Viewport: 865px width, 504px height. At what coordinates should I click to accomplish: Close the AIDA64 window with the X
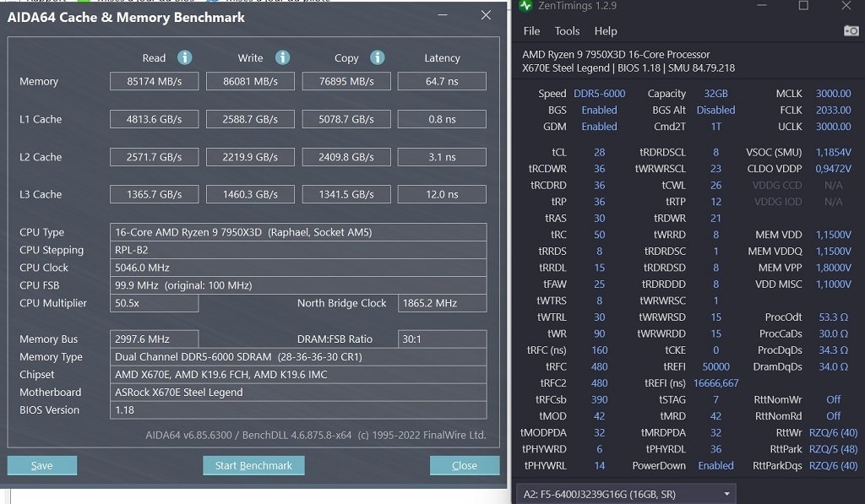pyautogui.click(x=486, y=15)
